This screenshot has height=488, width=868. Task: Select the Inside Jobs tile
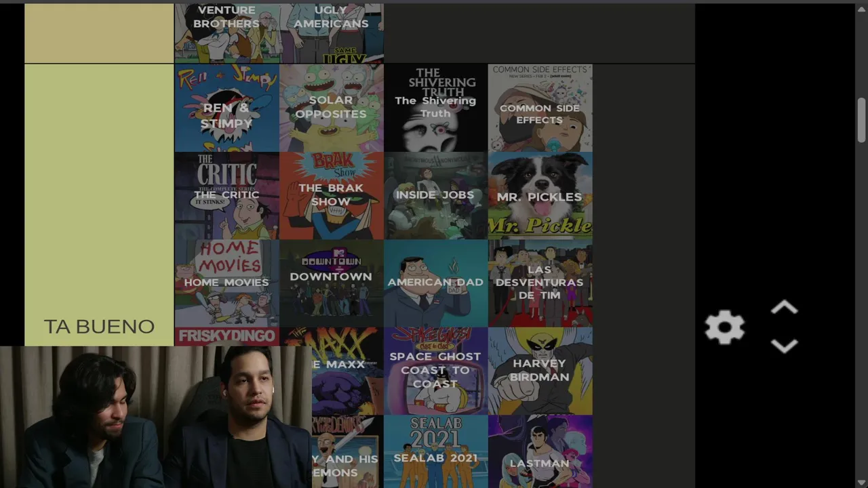pos(435,196)
